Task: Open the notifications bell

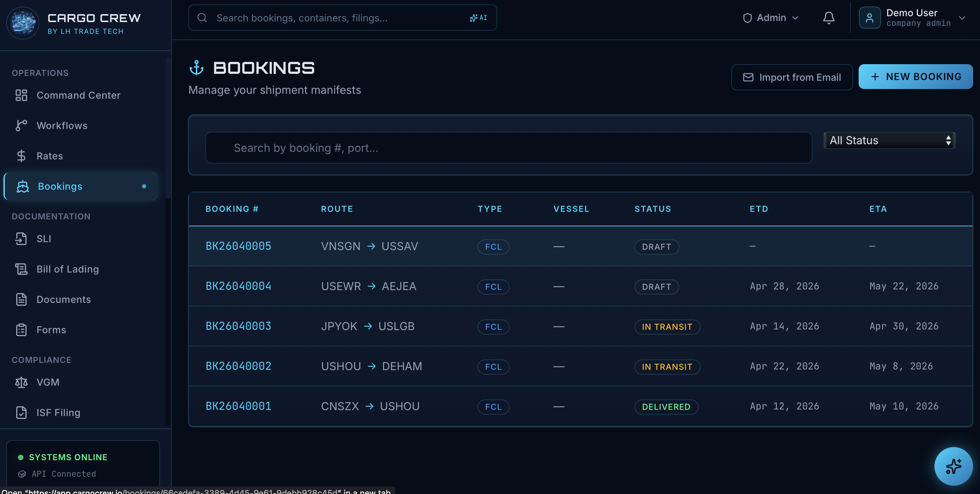Action: [x=829, y=17]
